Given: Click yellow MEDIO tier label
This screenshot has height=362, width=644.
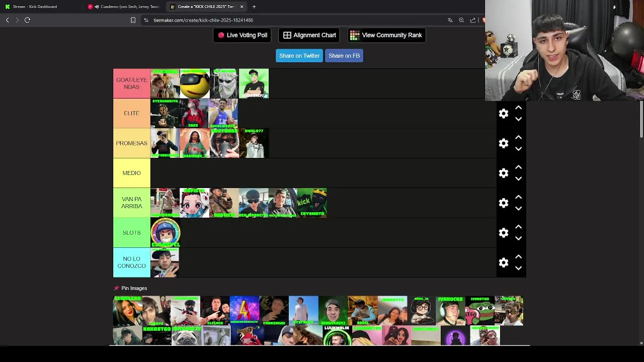Looking at the screenshot, I should [x=132, y=173].
